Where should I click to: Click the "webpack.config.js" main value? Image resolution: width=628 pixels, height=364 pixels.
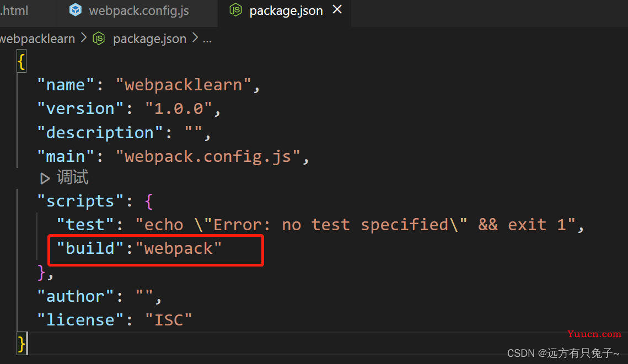[208, 156]
